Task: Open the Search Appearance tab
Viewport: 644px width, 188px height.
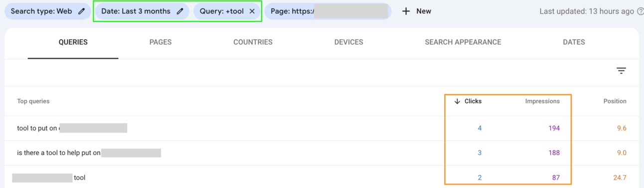Action: click(x=463, y=42)
